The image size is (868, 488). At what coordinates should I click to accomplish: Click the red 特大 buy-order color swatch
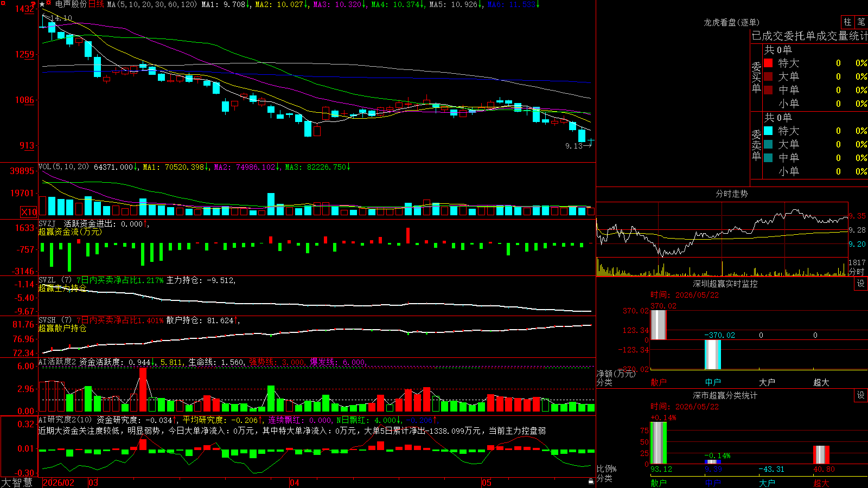coord(768,63)
